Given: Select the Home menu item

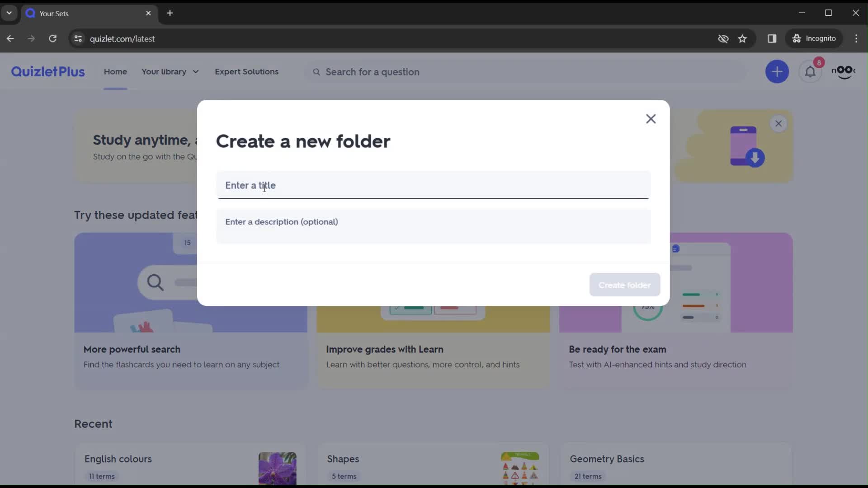Looking at the screenshot, I should pyautogui.click(x=116, y=71).
